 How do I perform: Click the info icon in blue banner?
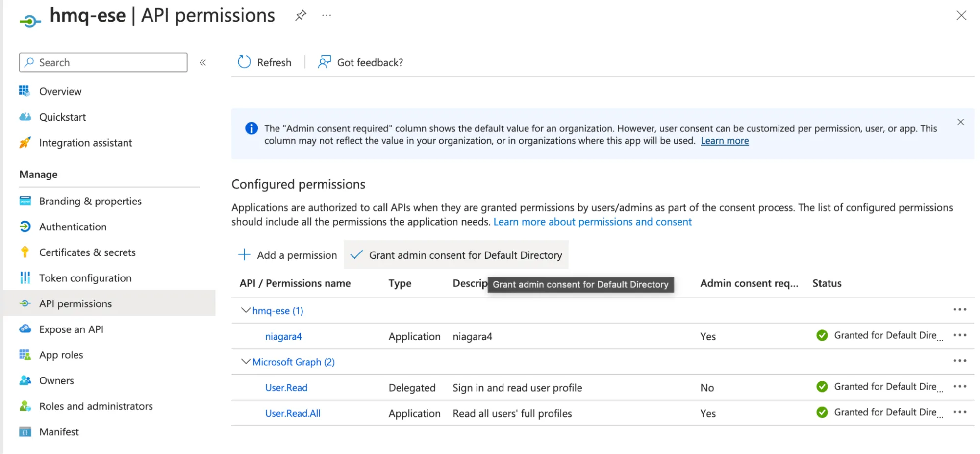[x=251, y=128]
